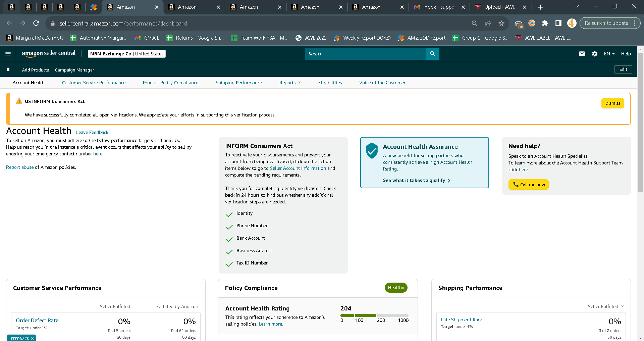644x341 pixels.
Task: Click the Chrome profile avatar
Action: 572,23
